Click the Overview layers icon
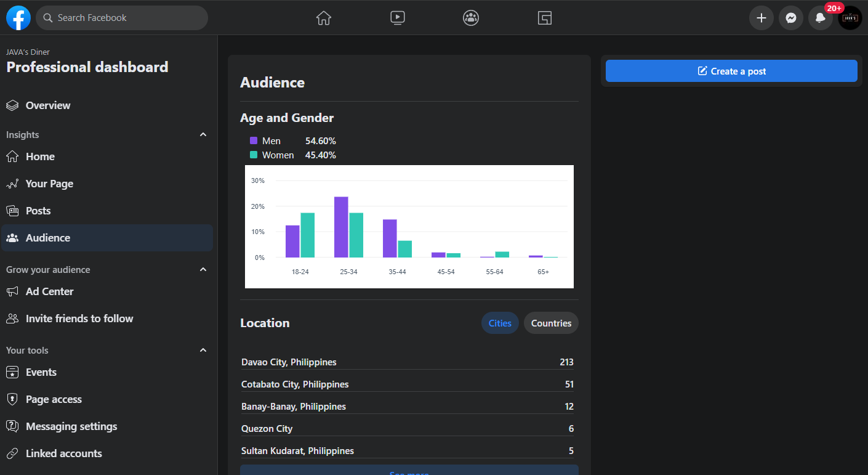 coord(12,105)
